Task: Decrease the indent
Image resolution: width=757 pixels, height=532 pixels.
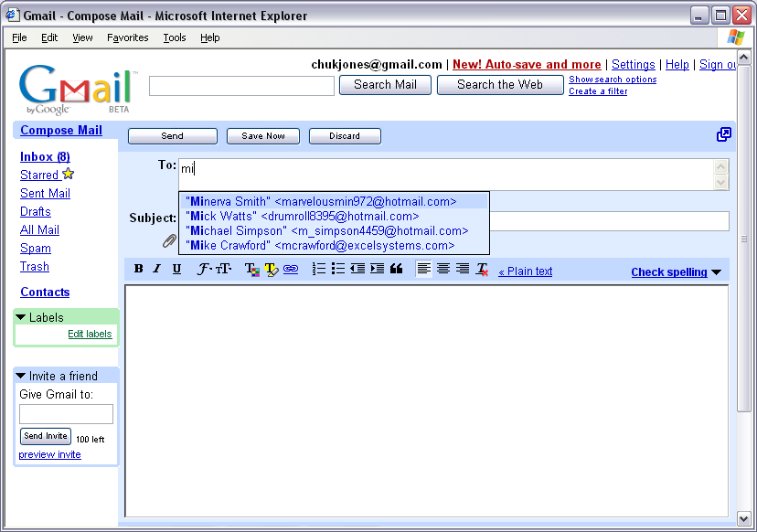Action: (x=357, y=269)
